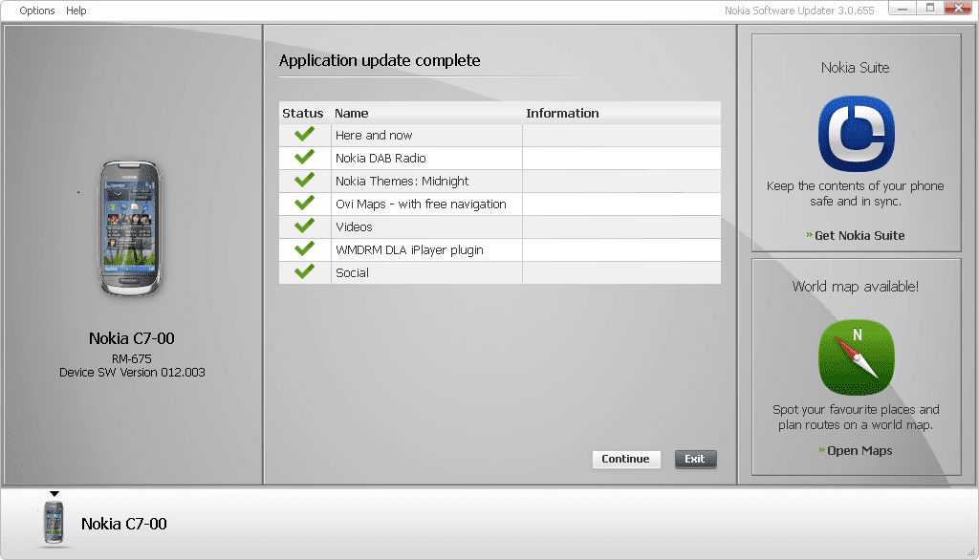This screenshot has width=979, height=560.
Task: Follow the Get Nokia Suite link
Action: (855, 235)
